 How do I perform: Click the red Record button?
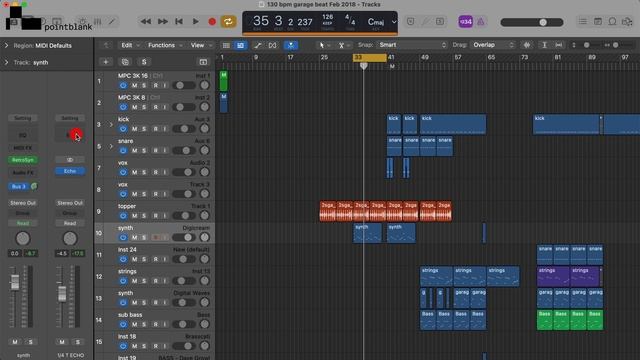click(x=212, y=22)
